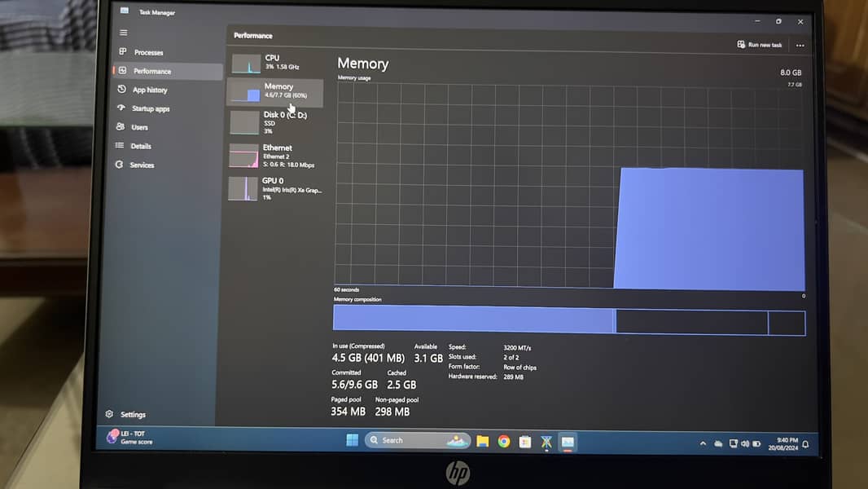The height and width of the screenshot is (489, 868).
Task: Collapse the hamburger navigation menu
Action: point(124,33)
